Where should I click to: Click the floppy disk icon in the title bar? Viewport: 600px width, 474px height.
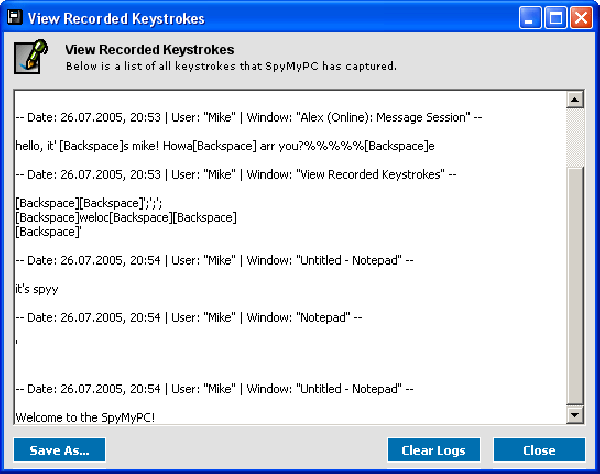tap(15, 18)
